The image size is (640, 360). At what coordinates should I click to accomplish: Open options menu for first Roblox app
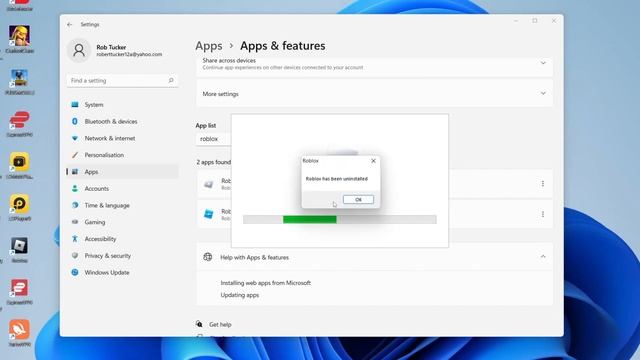click(x=542, y=184)
